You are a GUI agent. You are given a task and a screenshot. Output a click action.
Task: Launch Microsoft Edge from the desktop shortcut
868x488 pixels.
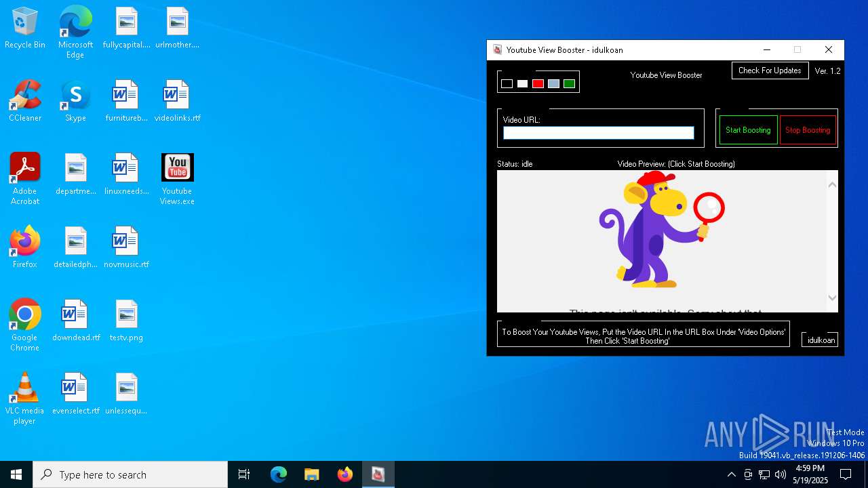pos(75,33)
